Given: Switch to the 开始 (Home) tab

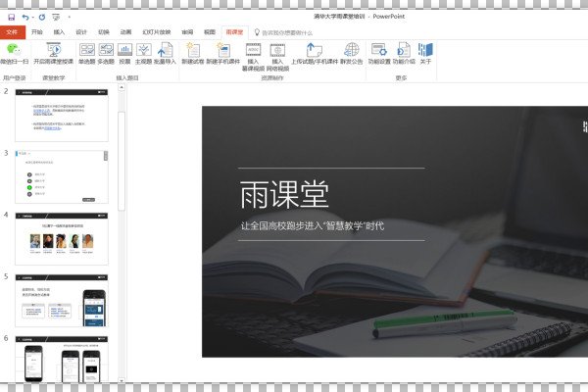Looking at the screenshot, I should pos(37,32).
